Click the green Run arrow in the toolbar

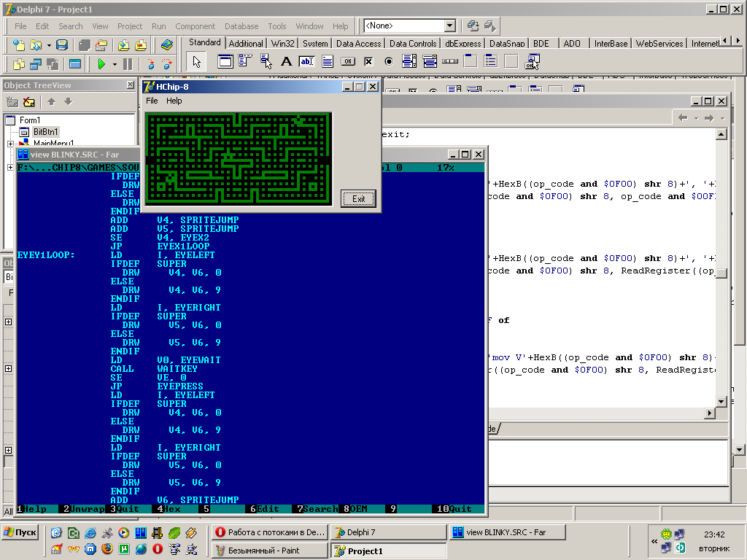pos(101,64)
